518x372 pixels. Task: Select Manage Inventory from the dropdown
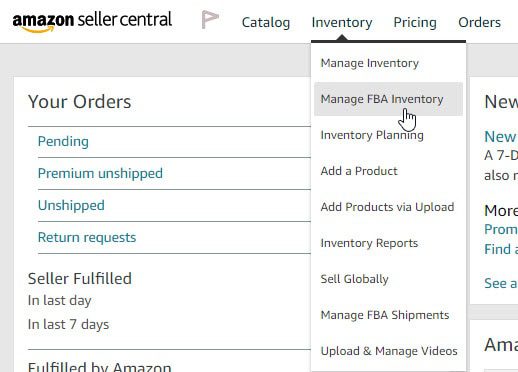370,63
